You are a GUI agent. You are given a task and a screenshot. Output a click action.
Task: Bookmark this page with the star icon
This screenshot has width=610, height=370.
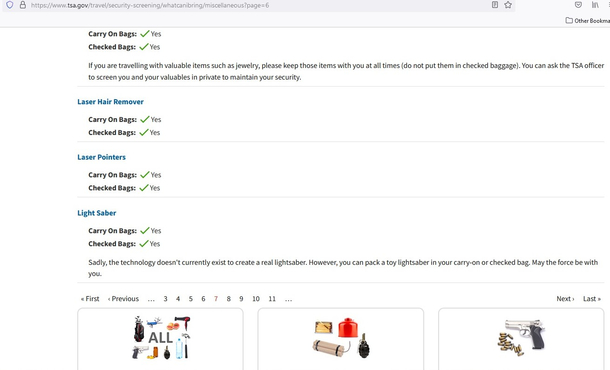(508, 5)
